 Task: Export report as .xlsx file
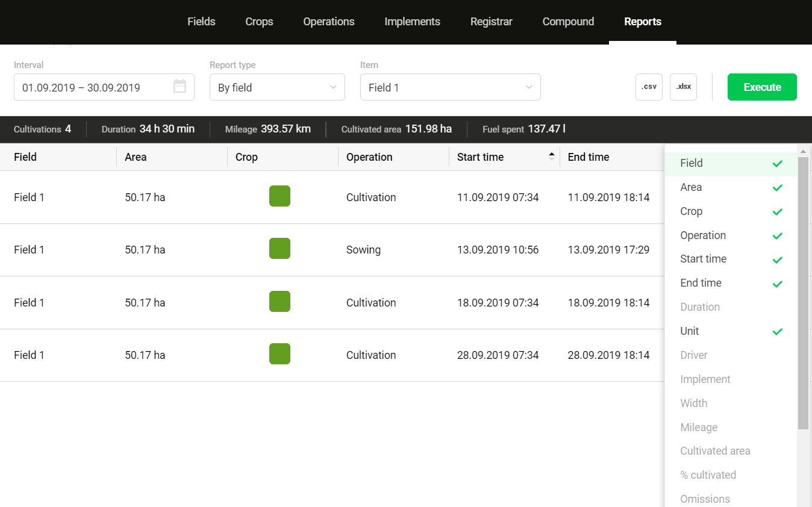click(x=683, y=87)
